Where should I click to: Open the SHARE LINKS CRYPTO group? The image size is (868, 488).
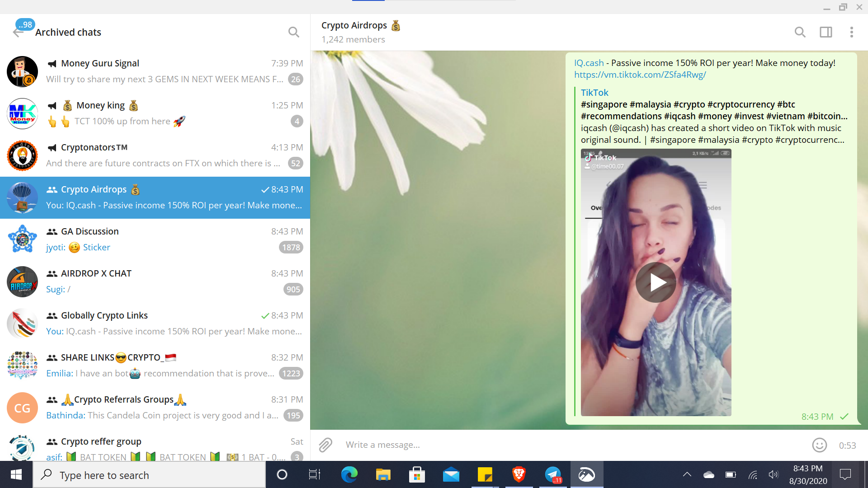(155, 366)
